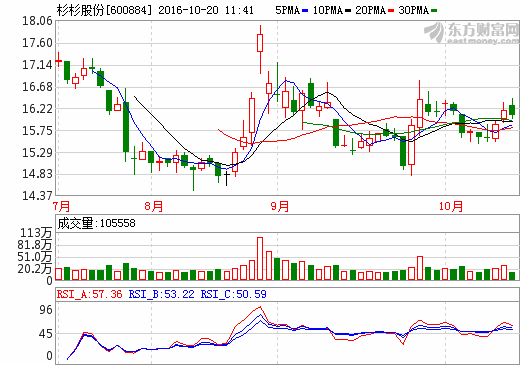Viewport: 520px width, 365px height.
Task: Click the blue 5PMA legend swatch
Action: 305,11
